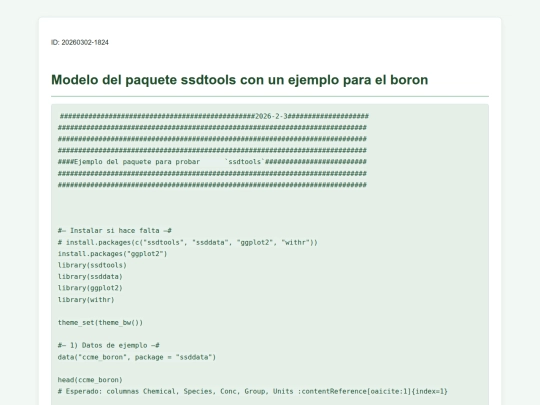
Task: Click the comment Instalar si hace falta
Action: [115, 231]
